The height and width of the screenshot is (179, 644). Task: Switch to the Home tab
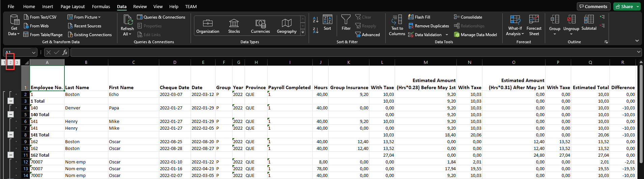pyautogui.click(x=29, y=6)
